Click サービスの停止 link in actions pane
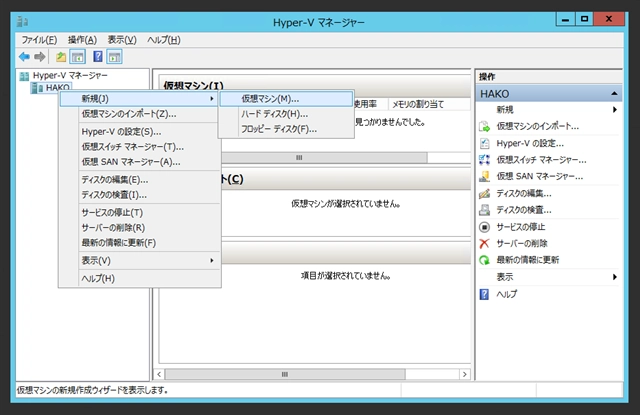 click(520, 227)
